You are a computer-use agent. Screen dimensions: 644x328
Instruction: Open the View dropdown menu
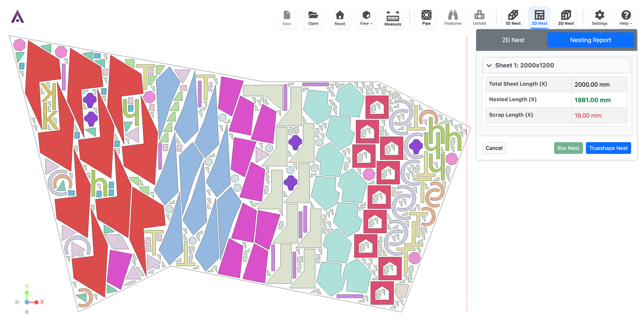[x=366, y=18]
